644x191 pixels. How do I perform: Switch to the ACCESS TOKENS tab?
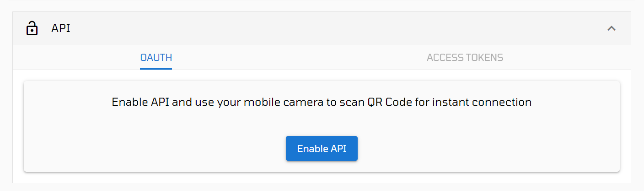tap(465, 58)
